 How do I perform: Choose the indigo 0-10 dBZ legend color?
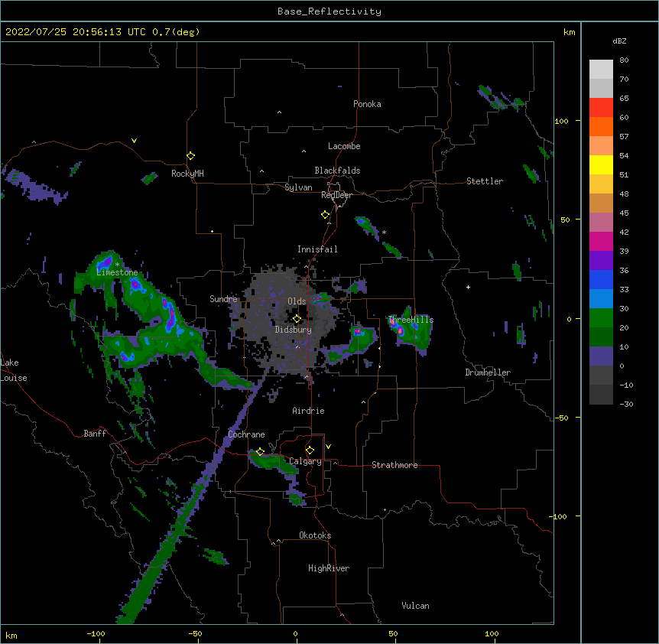(x=601, y=356)
